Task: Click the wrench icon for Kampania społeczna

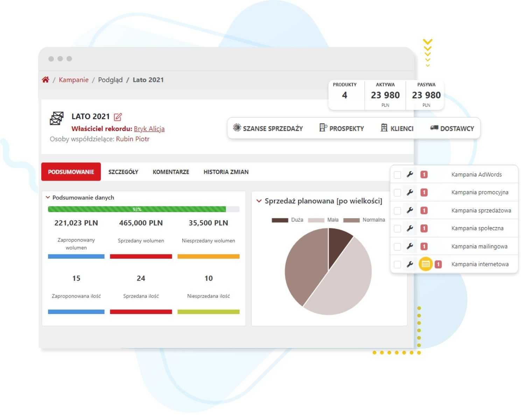Action: [410, 228]
